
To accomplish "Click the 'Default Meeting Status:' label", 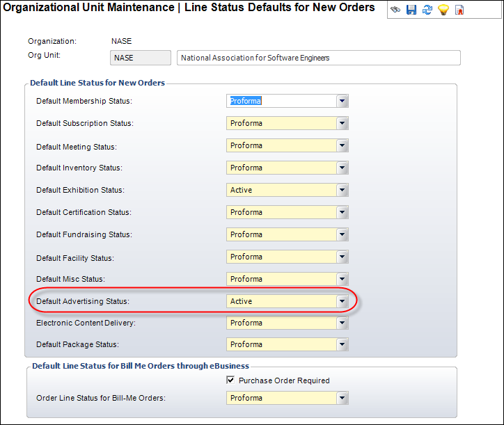I will coord(77,147).
